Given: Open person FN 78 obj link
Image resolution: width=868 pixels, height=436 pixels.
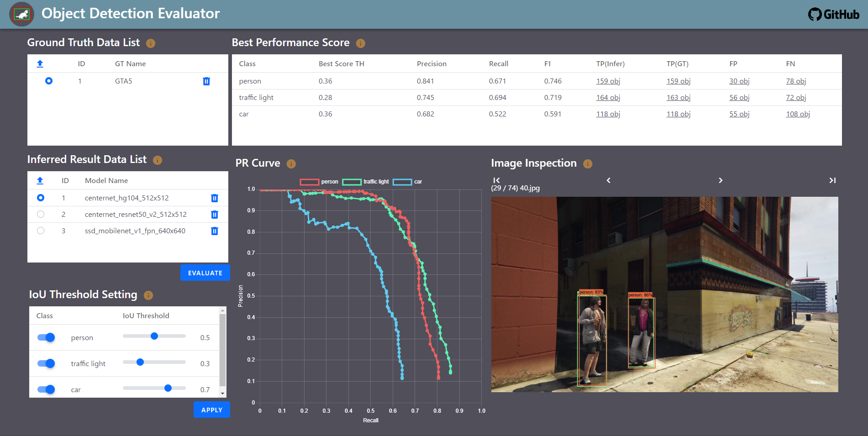Looking at the screenshot, I should pyautogui.click(x=796, y=81).
